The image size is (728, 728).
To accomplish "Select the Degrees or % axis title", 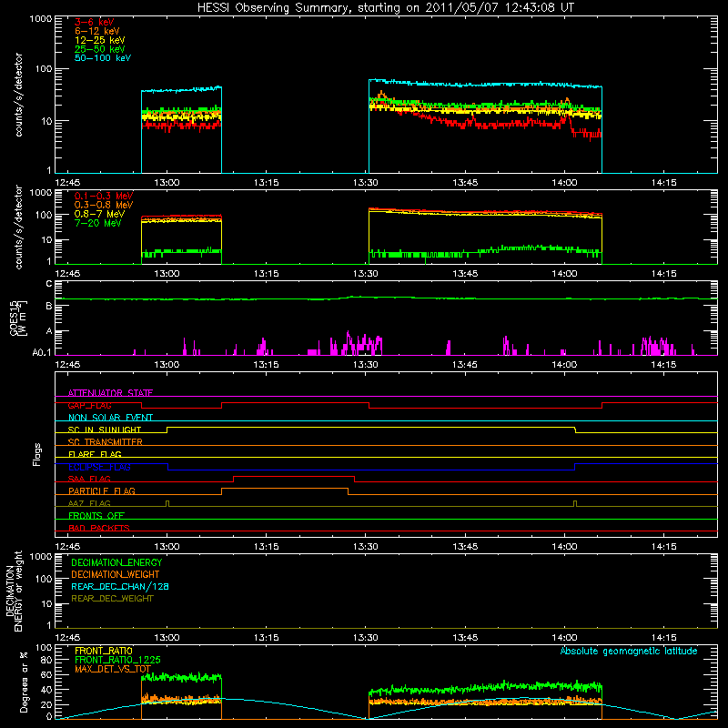I will pyautogui.click(x=24, y=682).
